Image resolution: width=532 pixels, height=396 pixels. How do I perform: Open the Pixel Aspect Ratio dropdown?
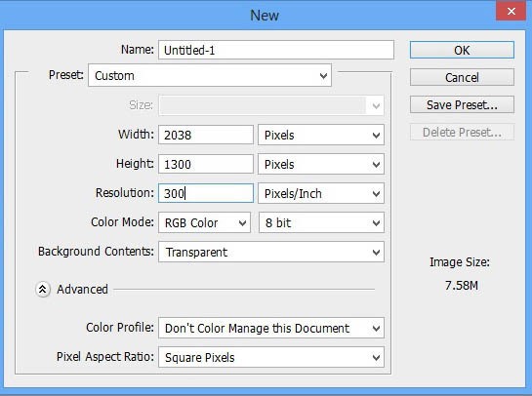pos(271,357)
